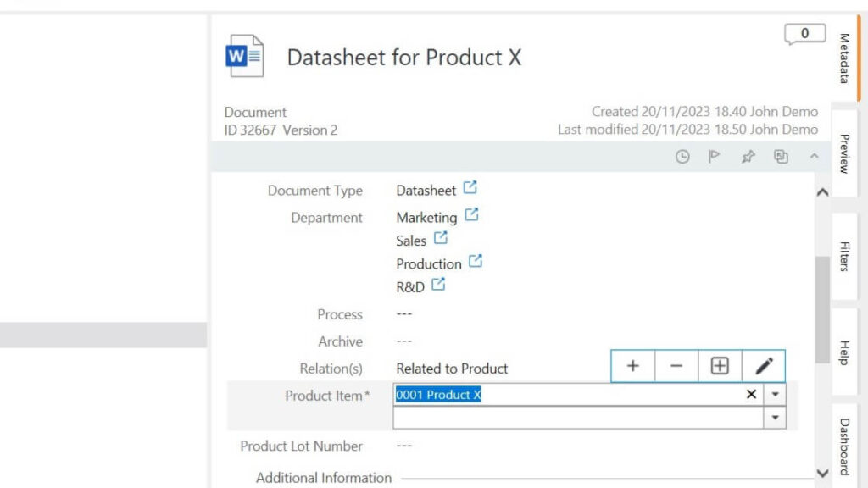Collapse header with small up chevron

(814, 157)
